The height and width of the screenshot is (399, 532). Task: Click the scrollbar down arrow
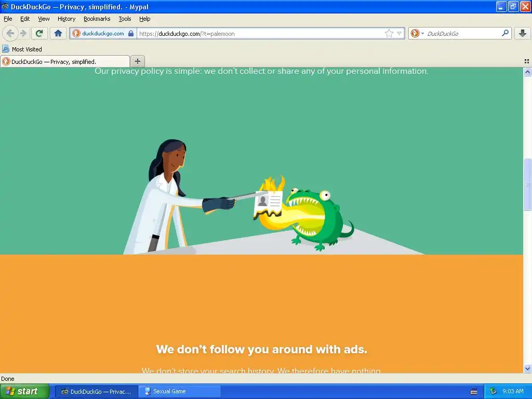click(x=527, y=368)
